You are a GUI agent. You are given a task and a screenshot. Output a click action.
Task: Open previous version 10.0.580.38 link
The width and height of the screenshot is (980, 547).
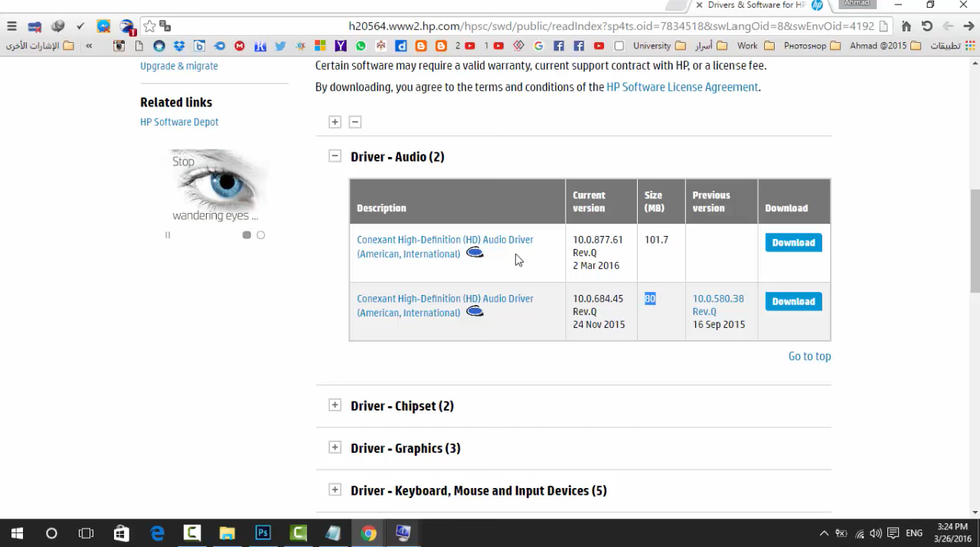click(x=718, y=305)
